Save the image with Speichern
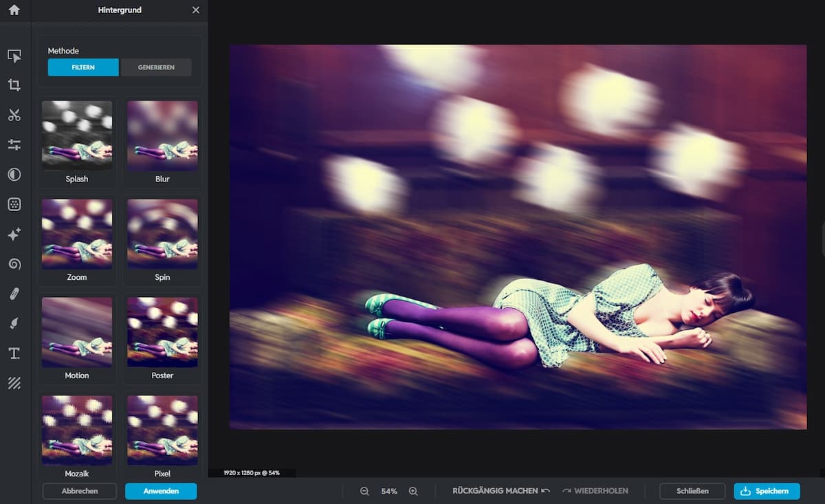Image resolution: width=825 pixels, height=504 pixels. tap(767, 491)
